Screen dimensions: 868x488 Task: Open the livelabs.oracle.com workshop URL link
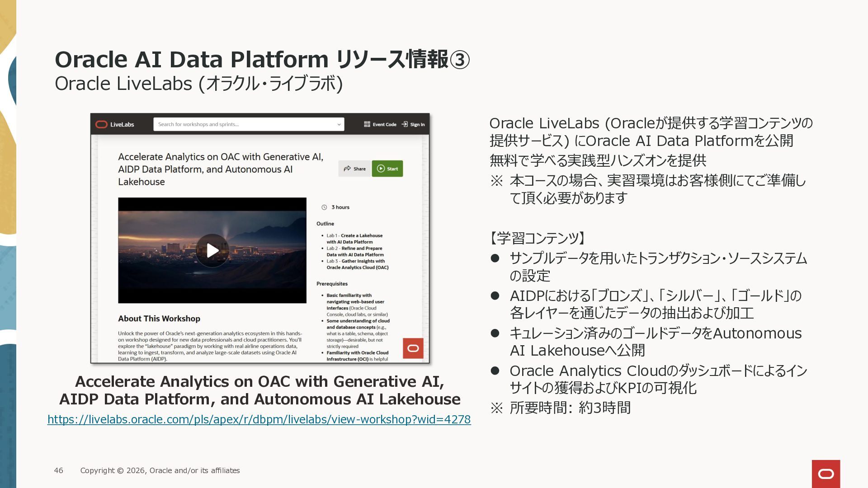coord(259,419)
